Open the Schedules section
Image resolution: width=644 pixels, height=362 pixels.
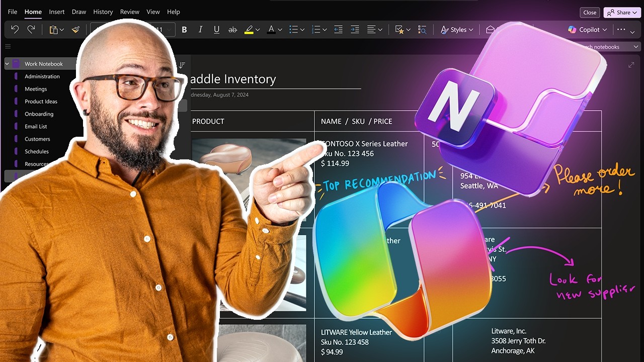(x=37, y=151)
